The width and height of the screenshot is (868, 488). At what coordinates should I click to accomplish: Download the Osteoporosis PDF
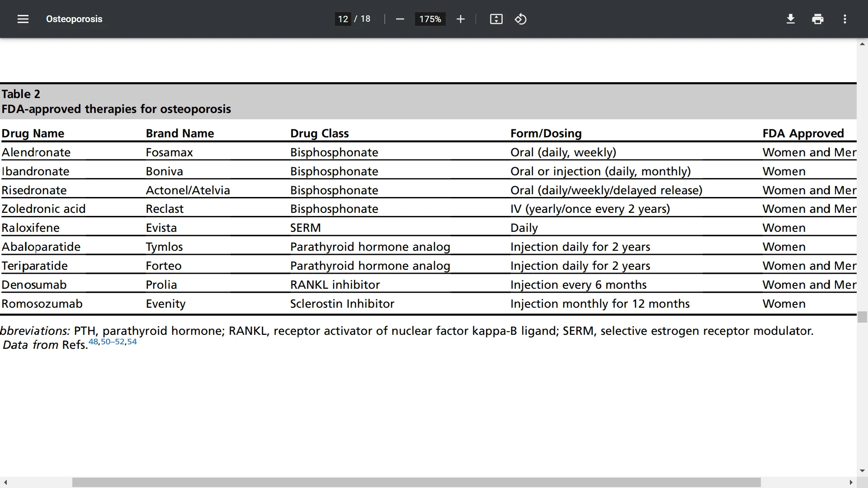tap(790, 19)
